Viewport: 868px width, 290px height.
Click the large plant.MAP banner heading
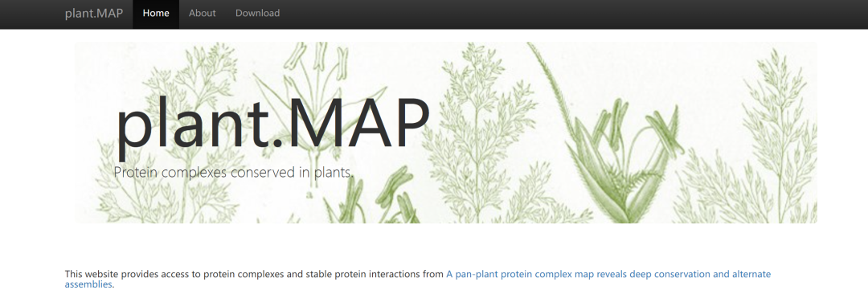[x=272, y=125]
